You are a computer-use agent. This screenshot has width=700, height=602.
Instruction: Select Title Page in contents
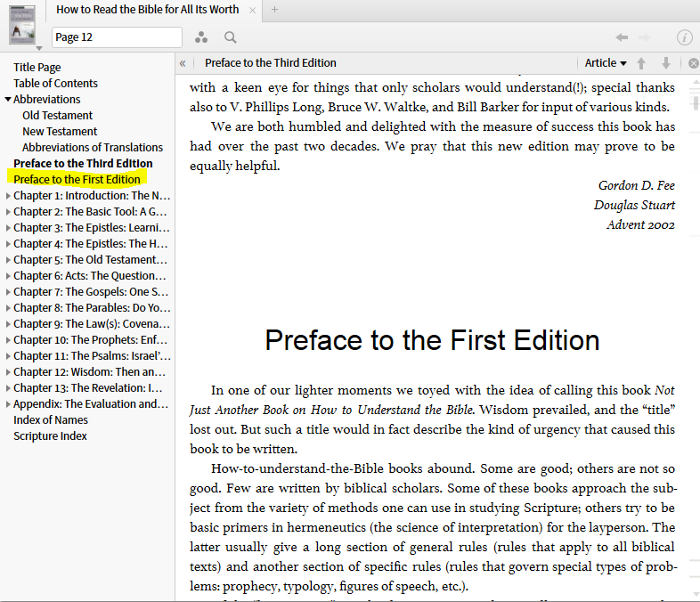[37, 68]
